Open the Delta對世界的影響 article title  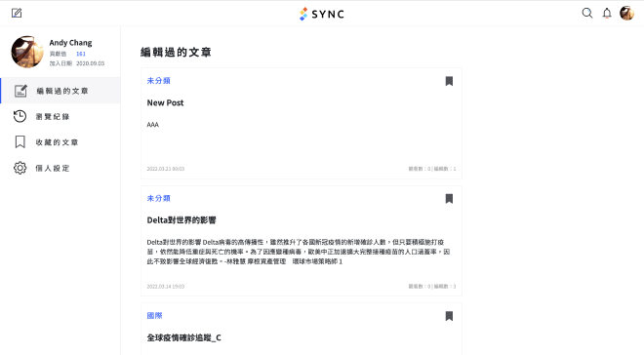click(x=181, y=220)
